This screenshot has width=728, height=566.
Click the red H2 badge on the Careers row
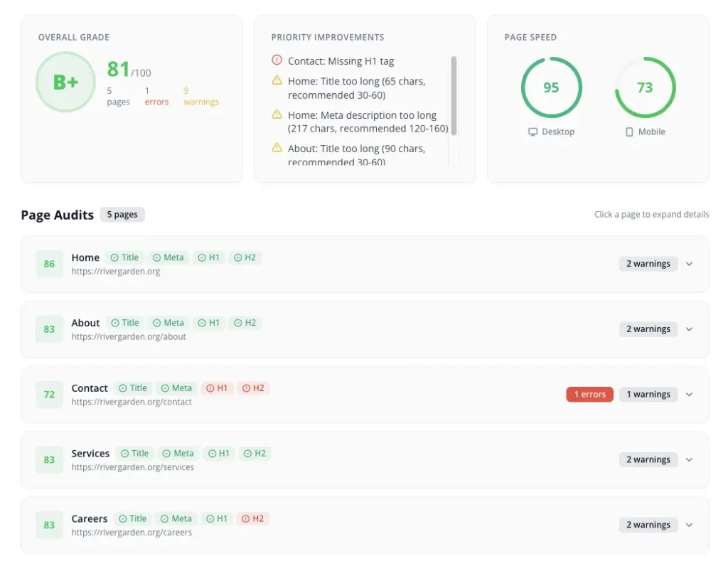coord(253,518)
